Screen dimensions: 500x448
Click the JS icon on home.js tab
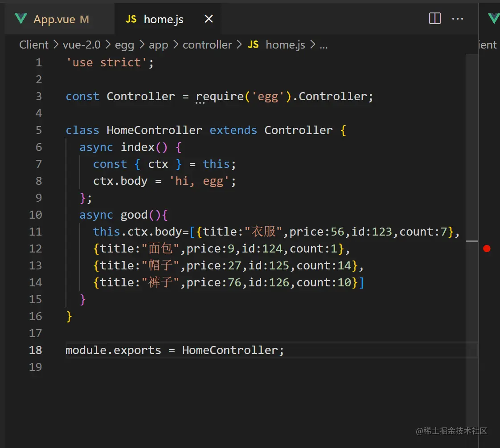point(131,19)
